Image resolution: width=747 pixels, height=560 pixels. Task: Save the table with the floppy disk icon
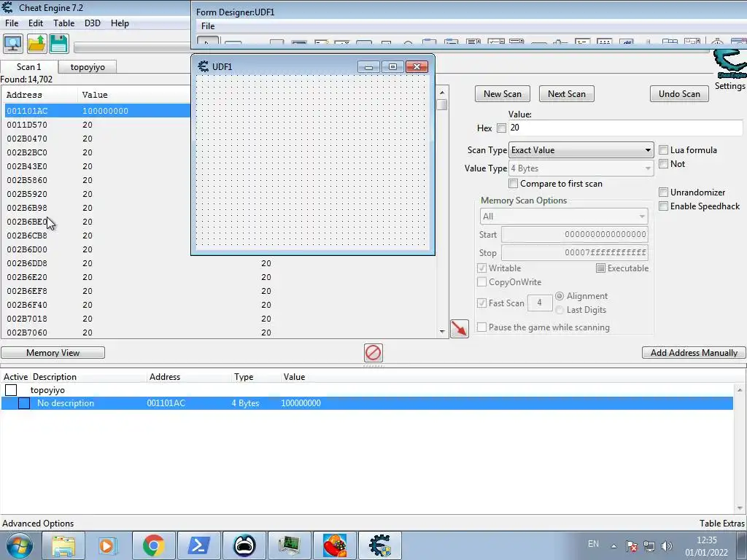[58, 44]
